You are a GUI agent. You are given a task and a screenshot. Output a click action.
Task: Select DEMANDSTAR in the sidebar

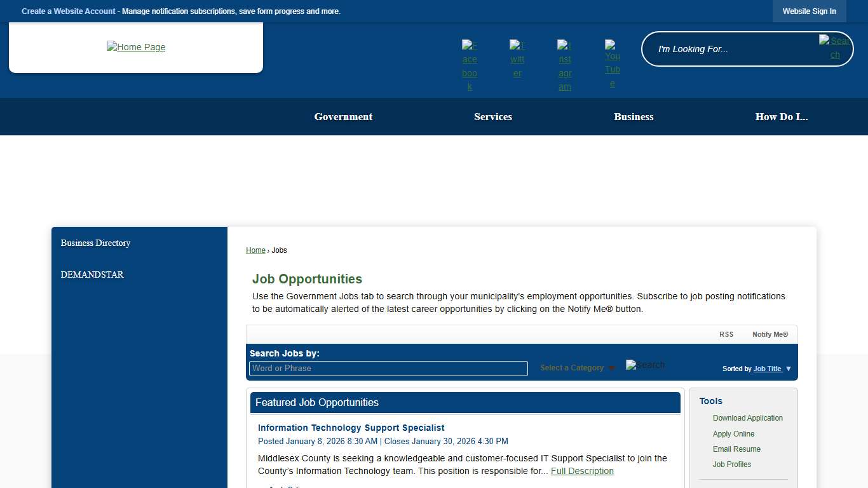point(92,274)
